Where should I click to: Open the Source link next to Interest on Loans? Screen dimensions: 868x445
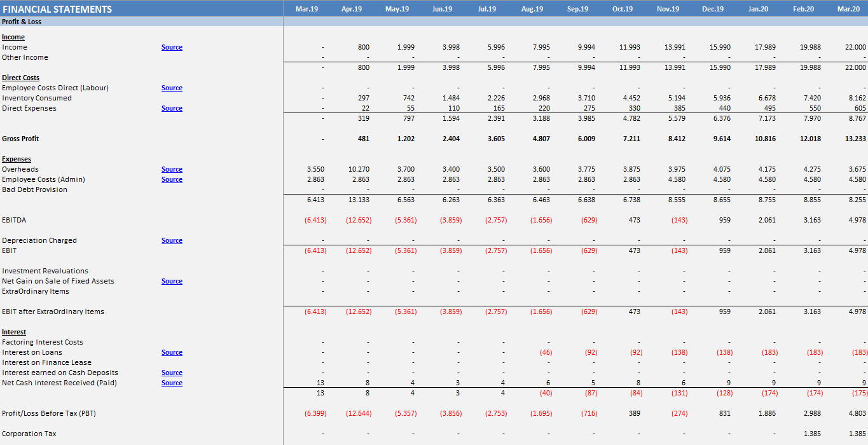pos(172,352)
